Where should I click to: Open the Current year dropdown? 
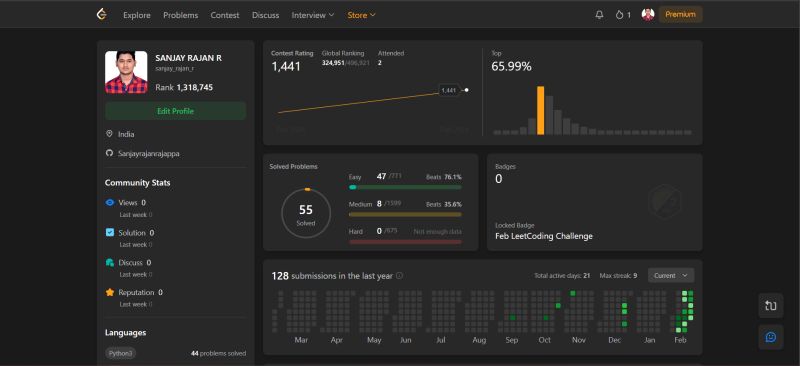click(x=671, y=276)
